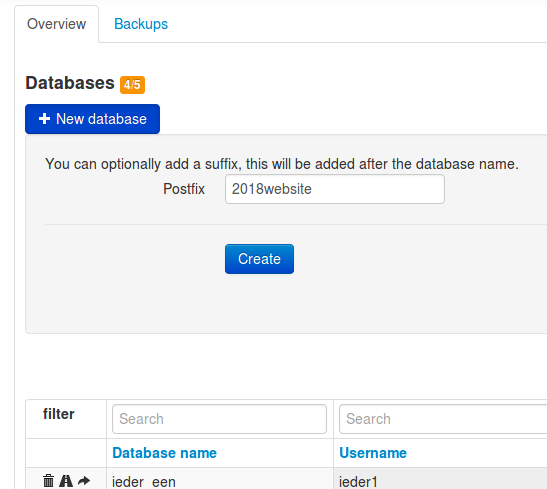Click the optional suffix help text

(282, 164)
